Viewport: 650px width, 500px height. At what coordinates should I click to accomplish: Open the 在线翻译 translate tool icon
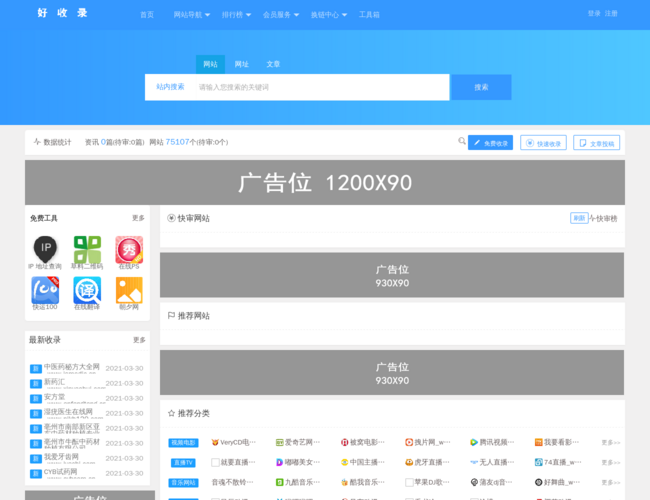pyautogui.click(x=87, y=290)
